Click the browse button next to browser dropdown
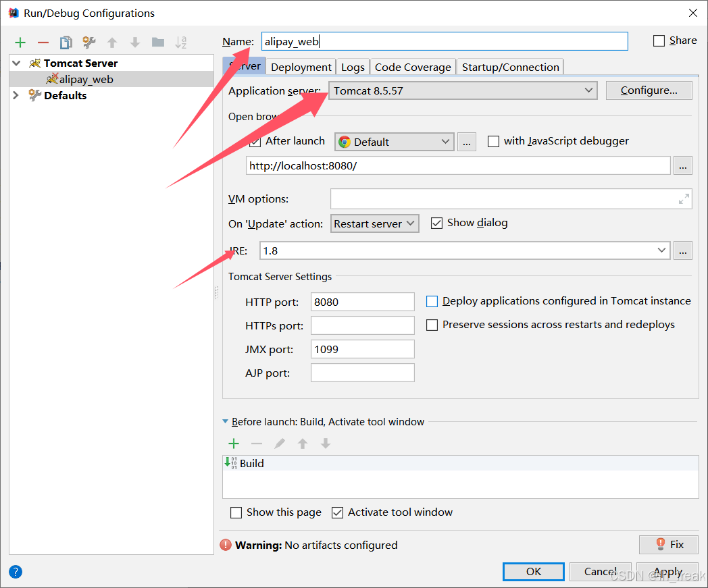Viewport: 708px width, 588px height. (466, 142)
